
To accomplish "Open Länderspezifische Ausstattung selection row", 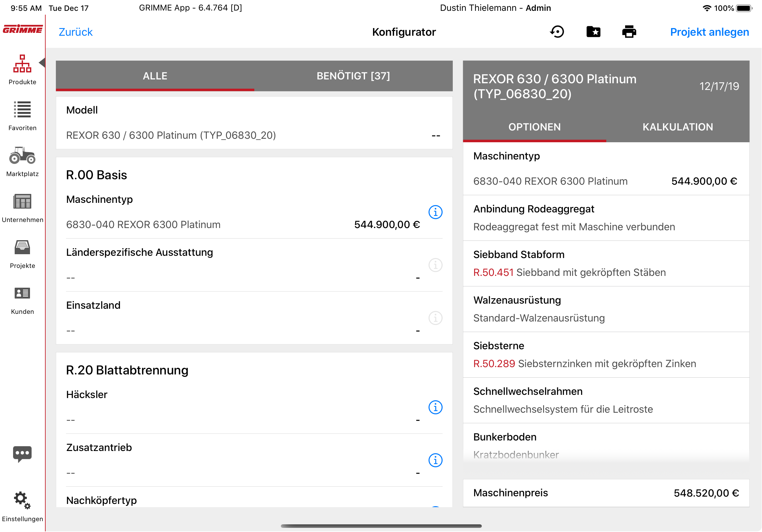I will (242, 265).
